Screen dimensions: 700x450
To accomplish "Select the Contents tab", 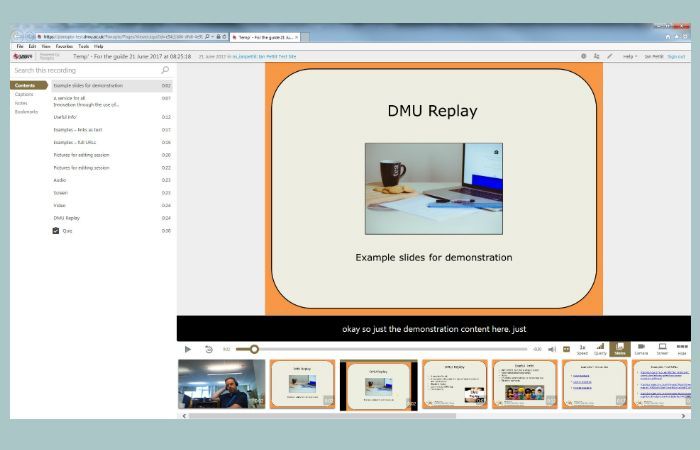I will tap(29, 85).
